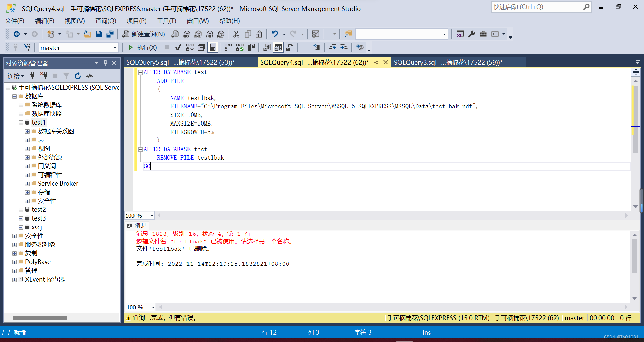Viewport: 644px width, 342px height.
Task: Click the 执行(X) execute button
Action: [x=142, y=48]
